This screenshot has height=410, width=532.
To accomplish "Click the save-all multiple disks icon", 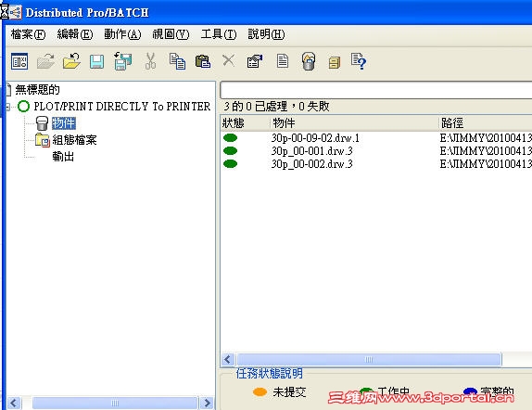I will click(x=123, y=61).
